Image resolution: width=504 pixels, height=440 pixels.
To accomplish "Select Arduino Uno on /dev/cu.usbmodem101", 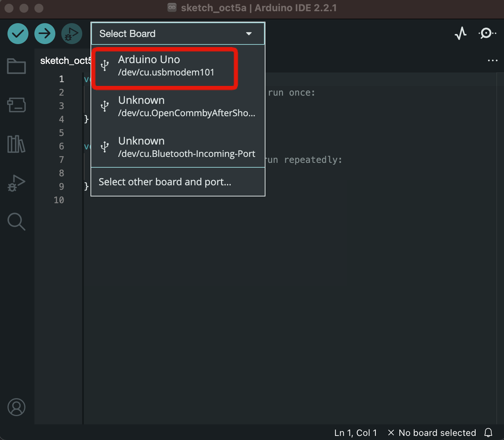I will [178, 65].
